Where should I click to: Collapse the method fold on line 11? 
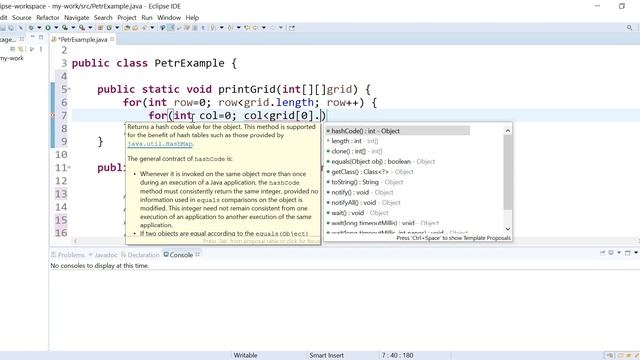click(x=69, y=167)
